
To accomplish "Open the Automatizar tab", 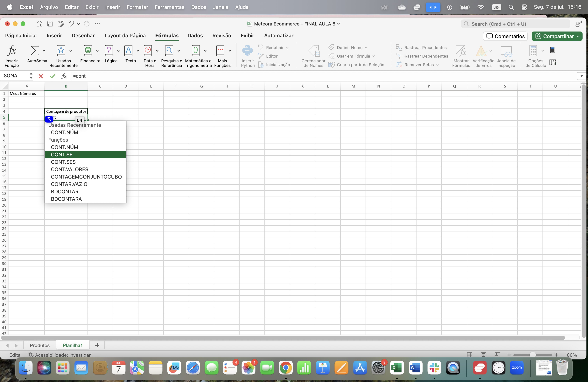I will click(278, 36).
